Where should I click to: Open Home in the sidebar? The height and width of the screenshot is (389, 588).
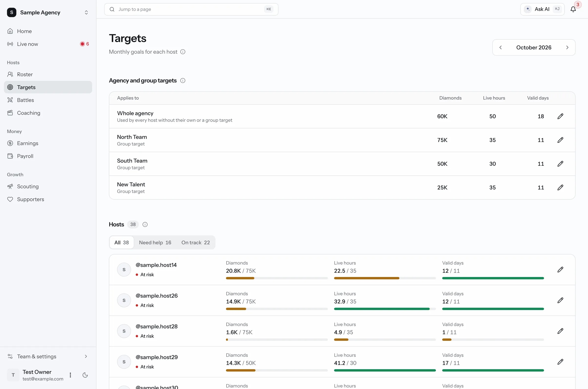[x=48, y=31]
